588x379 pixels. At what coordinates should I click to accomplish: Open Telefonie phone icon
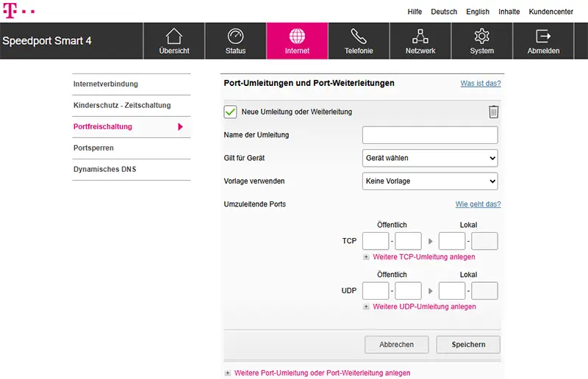pos(359,37)
